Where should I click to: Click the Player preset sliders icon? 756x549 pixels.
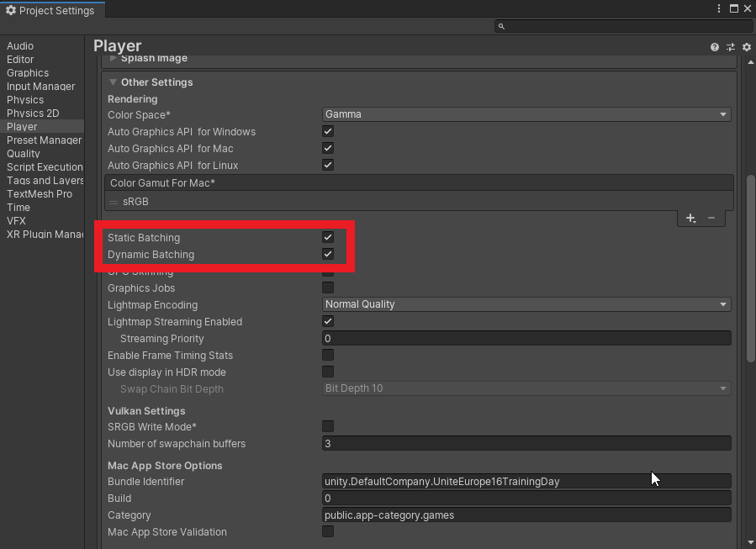730,47
